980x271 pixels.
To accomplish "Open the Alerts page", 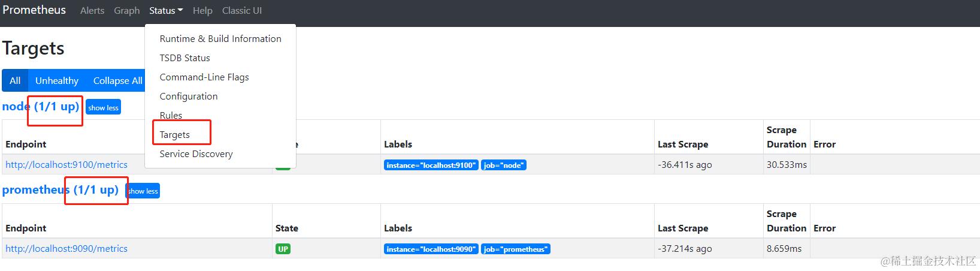I will (92, 11).
